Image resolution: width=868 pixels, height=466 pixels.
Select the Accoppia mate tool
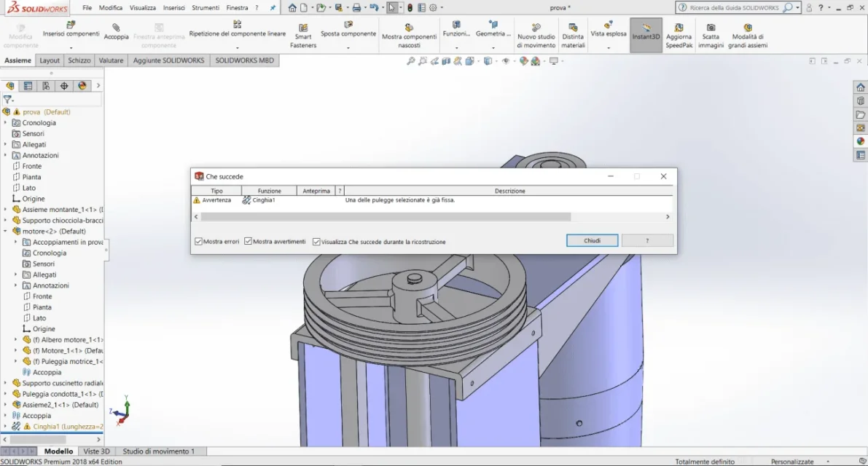click(117, 31)
